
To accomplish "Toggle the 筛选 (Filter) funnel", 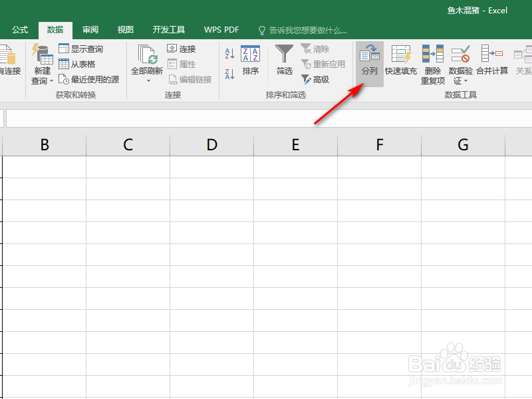I will [x=285, y=60].
